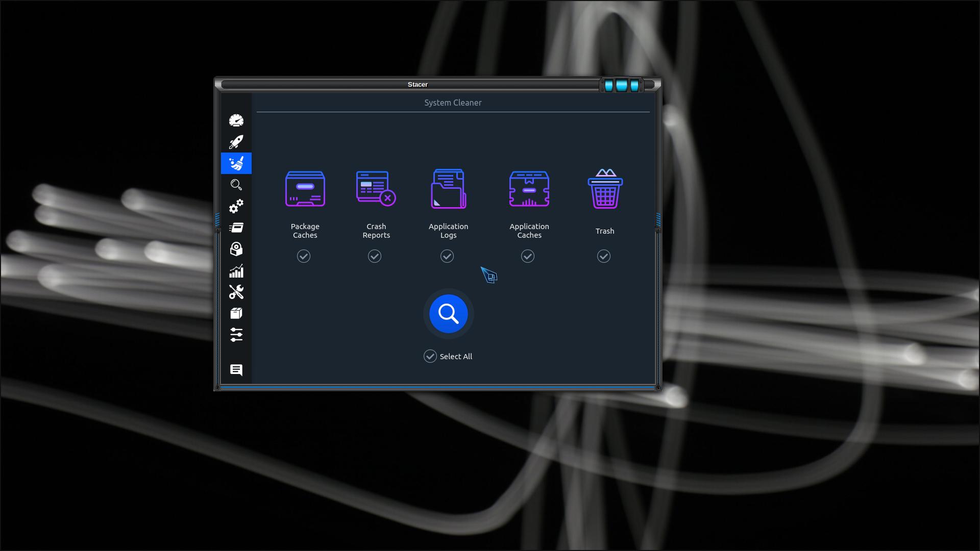This screenshot has width=980, height=551.
Task: Open the Dashboard speedometer sidebar icon
Action: click(236, 120)
